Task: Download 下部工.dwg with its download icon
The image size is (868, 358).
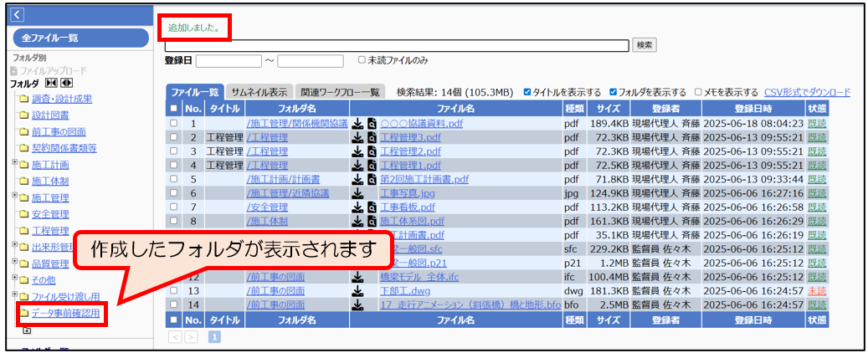Action: pos(357,291)
